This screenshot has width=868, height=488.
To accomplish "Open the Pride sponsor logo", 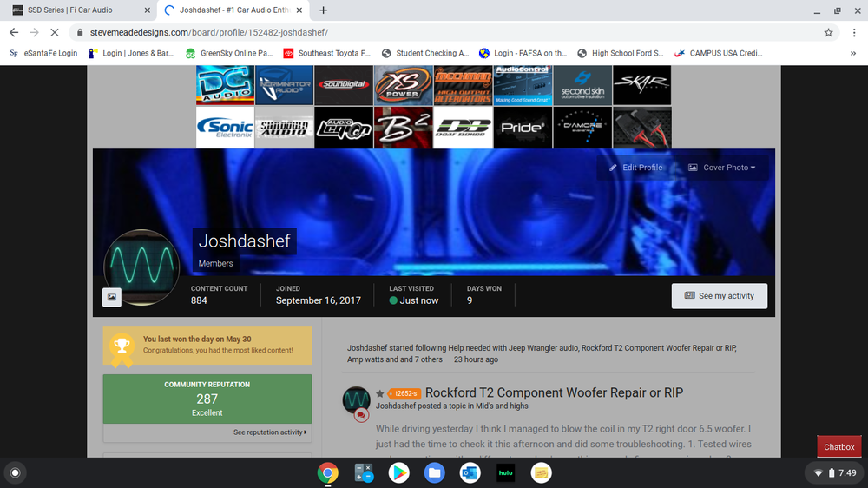I will [x=523, y=128].
